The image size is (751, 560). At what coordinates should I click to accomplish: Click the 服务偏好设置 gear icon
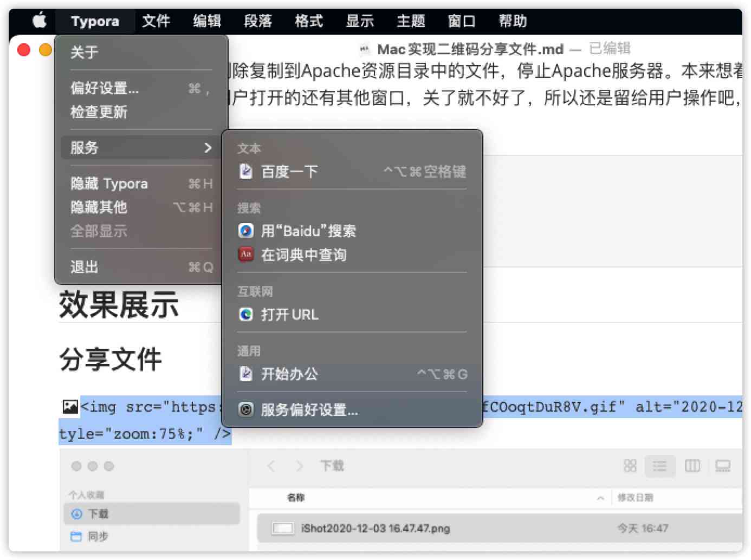click(x=246, y=409)
